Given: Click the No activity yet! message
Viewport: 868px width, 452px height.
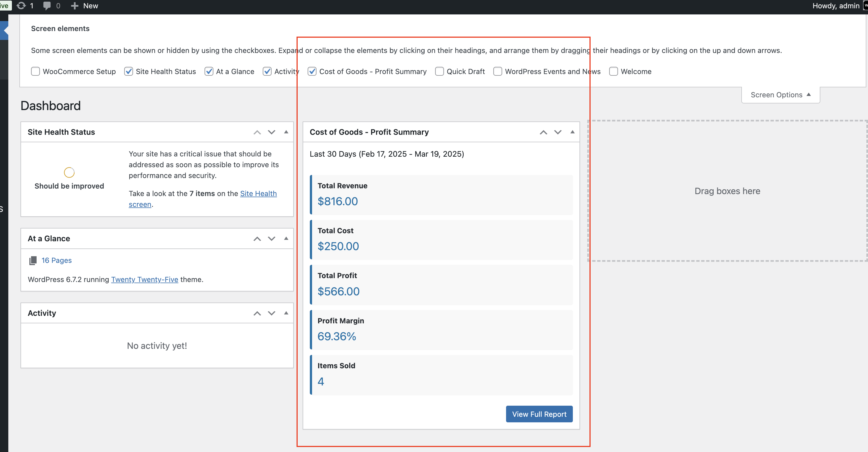Looking at the screenshot, I should click(x=157, y=346).
